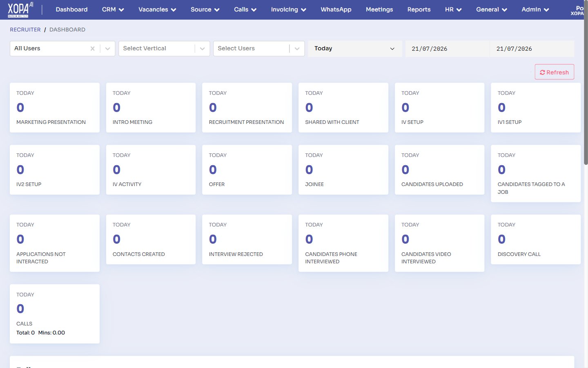Open the Select Vertical dropdown

tap(164, 49)
